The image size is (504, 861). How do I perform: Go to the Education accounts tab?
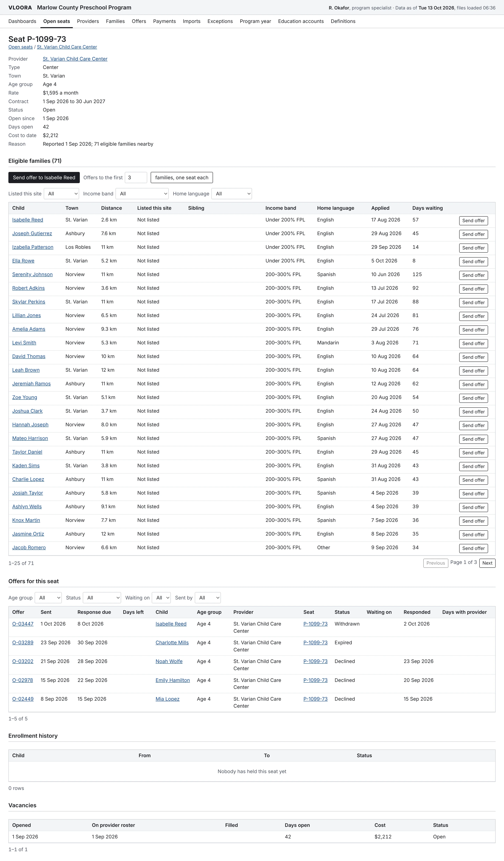[x=301, y=21]
